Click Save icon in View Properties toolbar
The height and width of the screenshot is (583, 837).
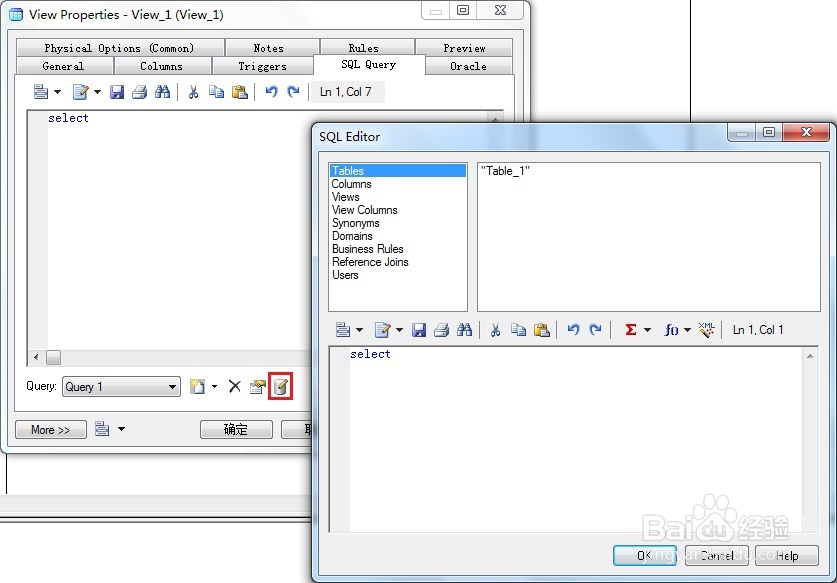(x=117, y=92)
